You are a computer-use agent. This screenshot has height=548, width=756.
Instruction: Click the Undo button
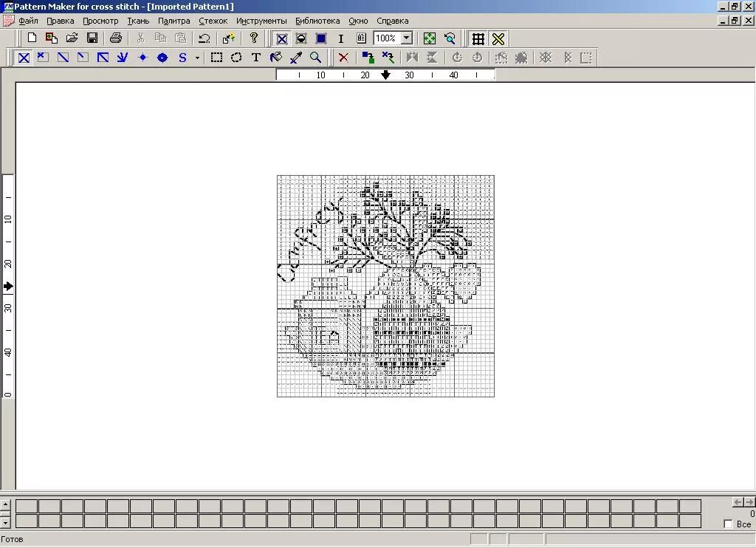point(204,38)
